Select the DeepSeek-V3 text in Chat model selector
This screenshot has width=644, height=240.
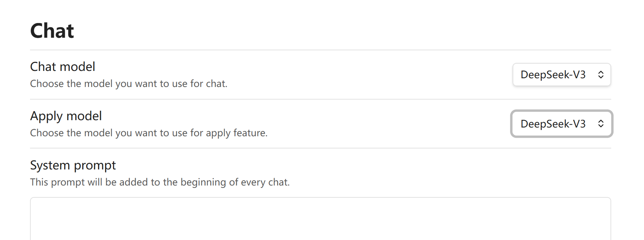point(553,74)
